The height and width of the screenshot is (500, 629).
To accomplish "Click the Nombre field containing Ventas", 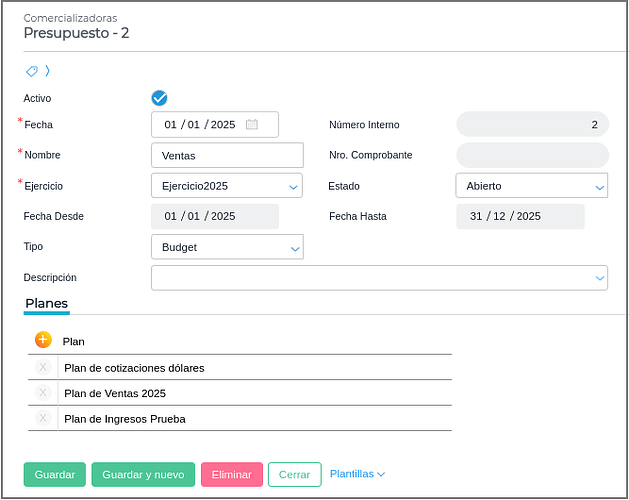I will [x=227, y=155].
